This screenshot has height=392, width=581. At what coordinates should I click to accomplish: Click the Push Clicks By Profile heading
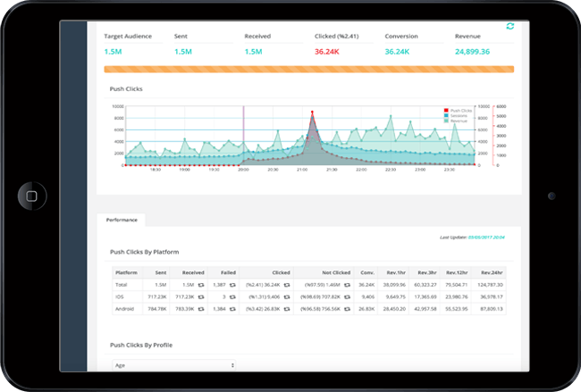pyautogui.click(x=141, y=345)
